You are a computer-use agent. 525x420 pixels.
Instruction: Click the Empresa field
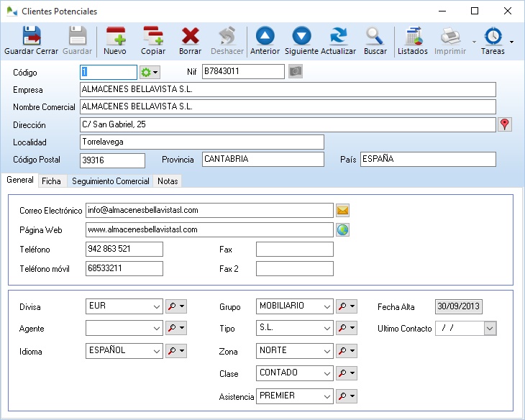pyautogui.click(x=288, y=89)
